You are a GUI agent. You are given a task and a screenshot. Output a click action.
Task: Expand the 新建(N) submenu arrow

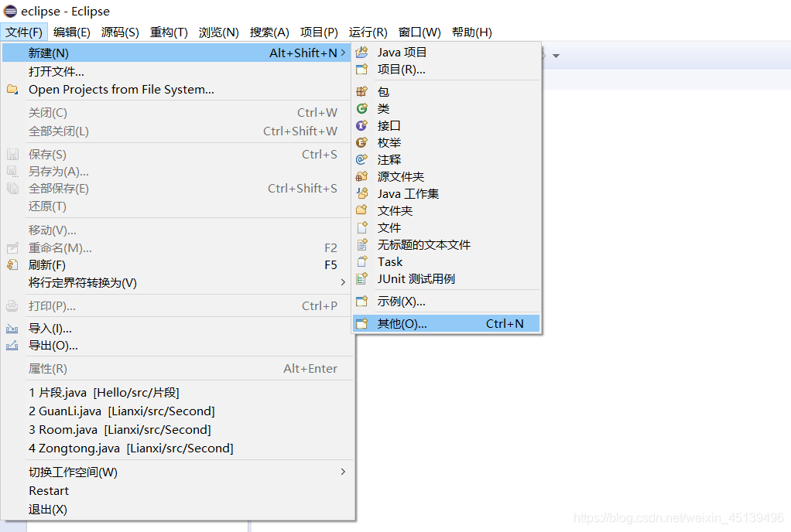tap(343, 53)
